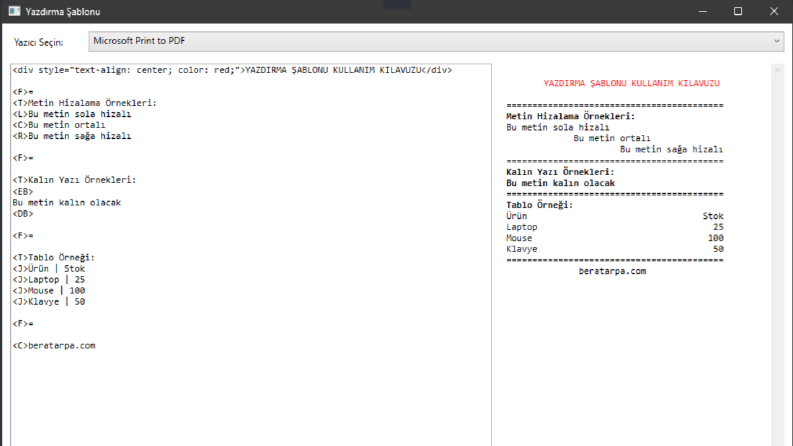
Task: Click the preview scrollbar up arrow
Action: 777,71
